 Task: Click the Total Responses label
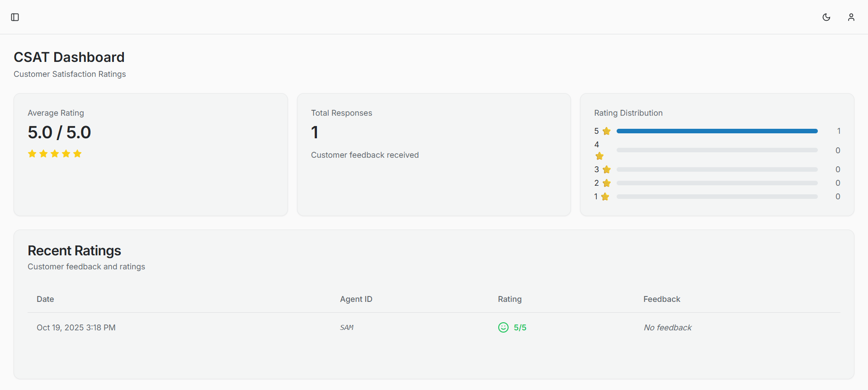(342, 113)
